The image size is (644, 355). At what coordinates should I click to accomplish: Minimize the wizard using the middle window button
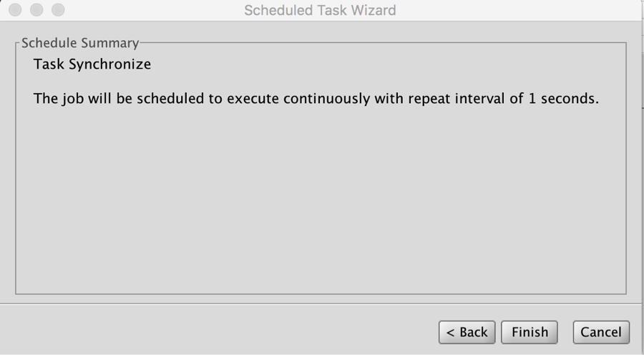click(36, 11)
